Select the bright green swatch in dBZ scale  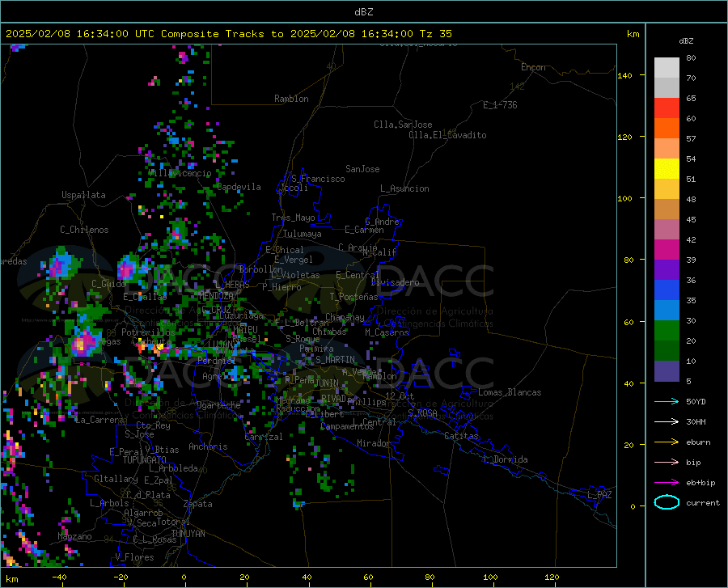tap(667, 331)
